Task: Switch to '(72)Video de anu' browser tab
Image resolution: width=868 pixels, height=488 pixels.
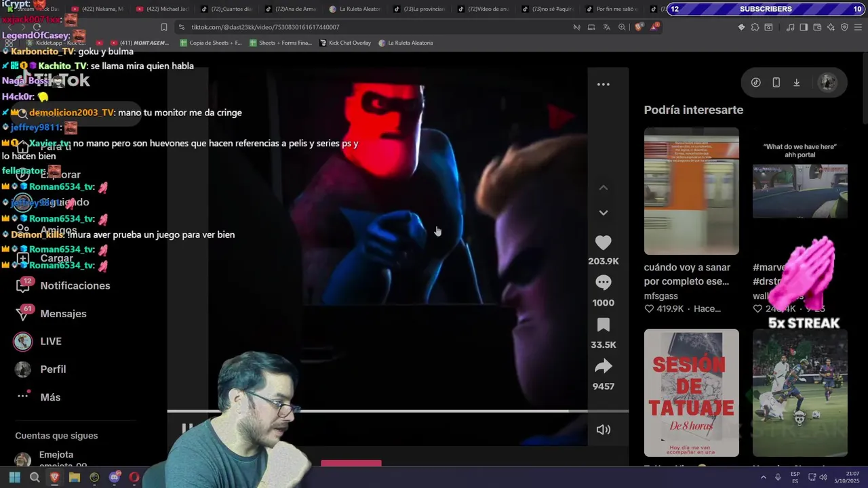Action: (x=483, y=9)
